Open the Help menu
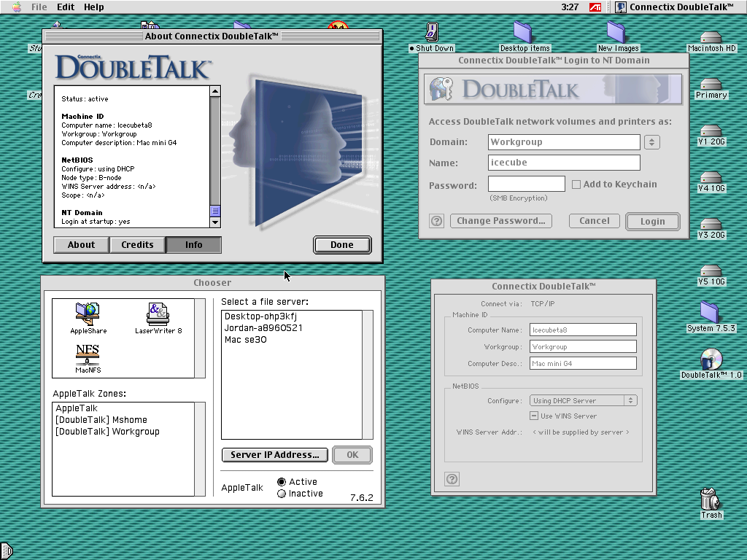This screenshot has height=560, width=747. [94, 7]
